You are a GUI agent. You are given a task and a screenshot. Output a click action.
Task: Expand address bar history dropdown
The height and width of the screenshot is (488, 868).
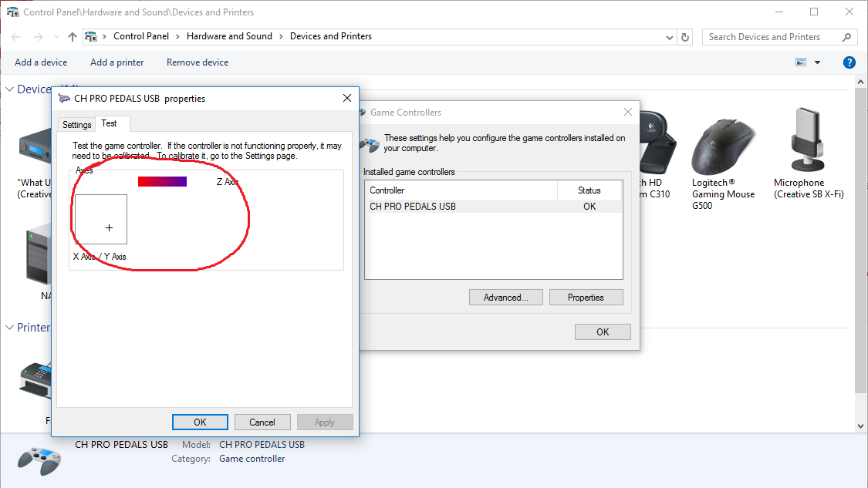(x=669, y=37)
